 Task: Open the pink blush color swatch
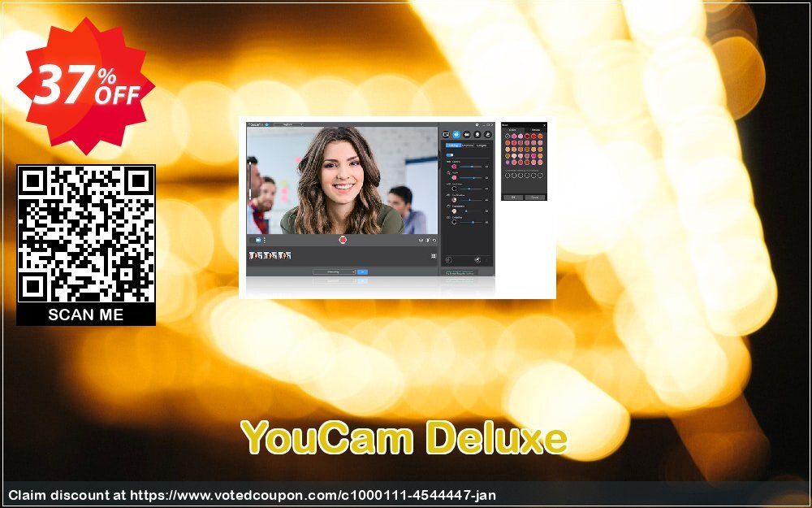tap(454, 178)
